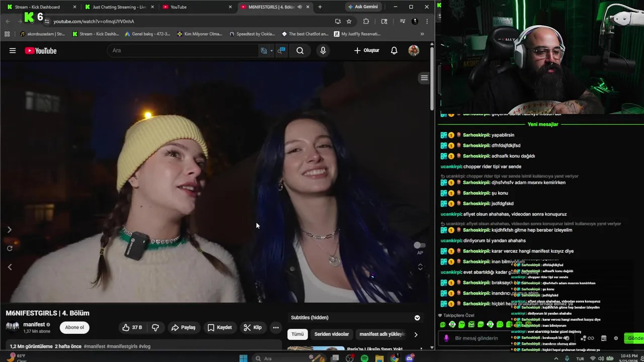Click the Ask Gemini button
644x362 pixels.
coord(363,7)
